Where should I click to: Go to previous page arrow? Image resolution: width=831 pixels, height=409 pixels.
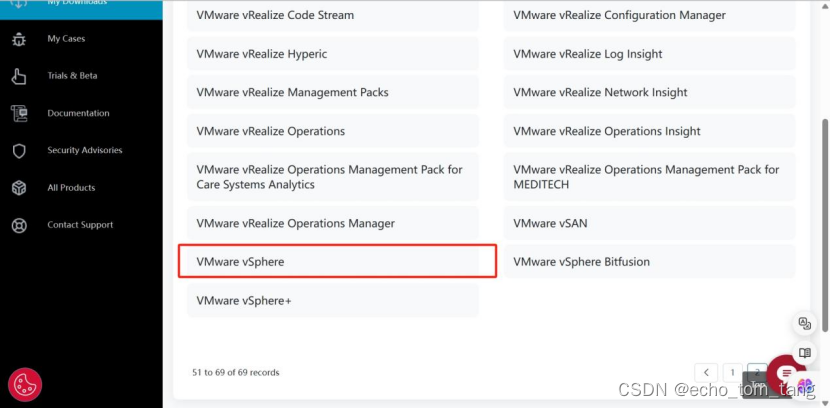point(706,373)
